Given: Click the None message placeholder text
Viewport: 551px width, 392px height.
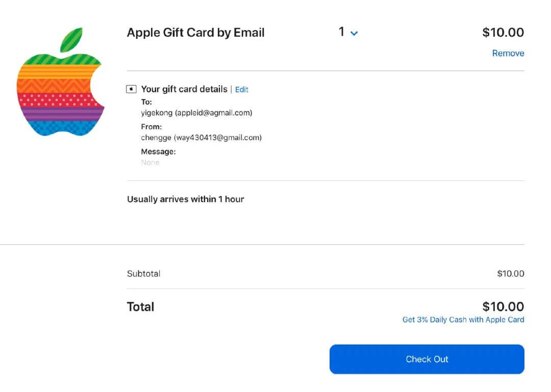Looking at the screenshot, I should pos(150,162).
